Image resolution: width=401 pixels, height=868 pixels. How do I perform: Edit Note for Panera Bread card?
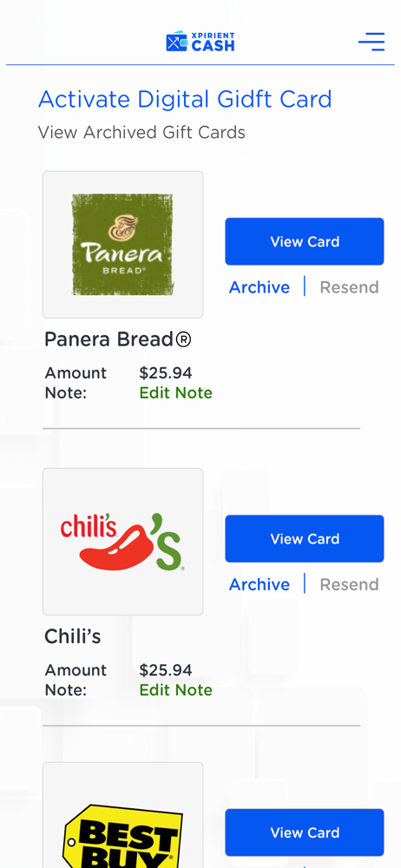coord(175,393)
